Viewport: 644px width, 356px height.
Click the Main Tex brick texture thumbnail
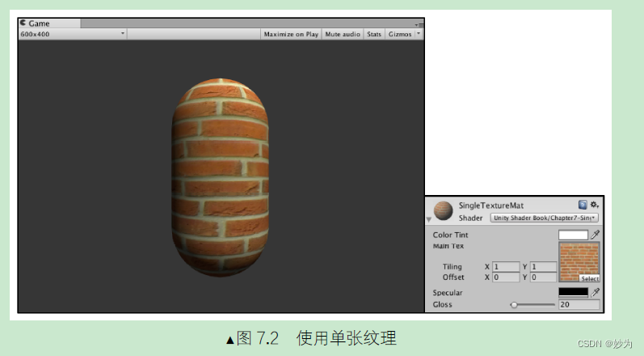(x=579, y=261)
